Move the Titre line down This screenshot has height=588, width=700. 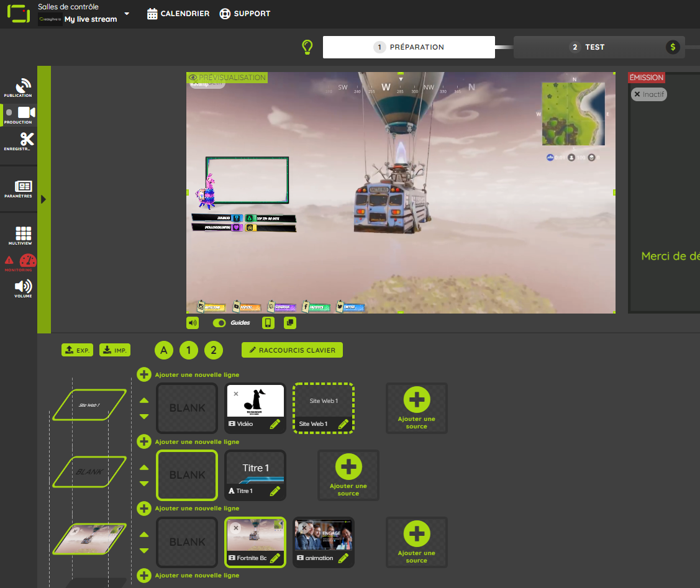pyautogui.click(x=143, y=483)
